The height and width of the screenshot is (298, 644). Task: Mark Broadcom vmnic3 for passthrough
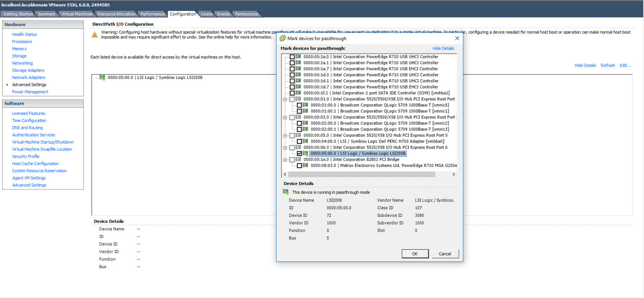(300, 129)
